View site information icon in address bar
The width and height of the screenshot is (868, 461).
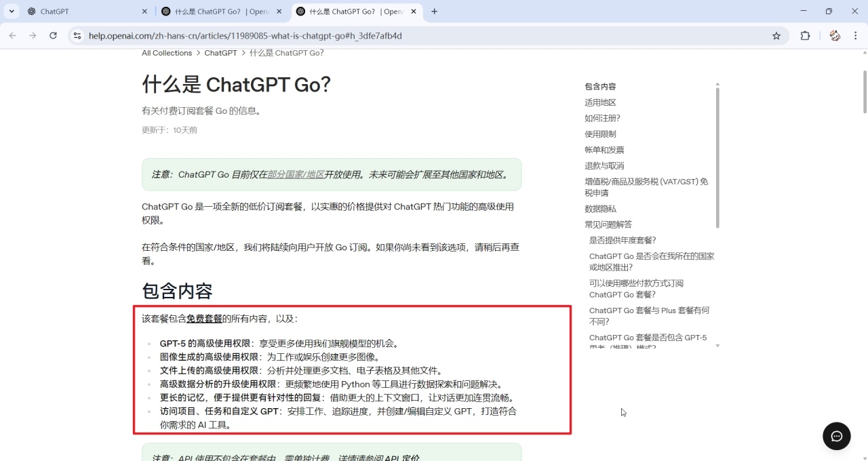pos(77,36)
